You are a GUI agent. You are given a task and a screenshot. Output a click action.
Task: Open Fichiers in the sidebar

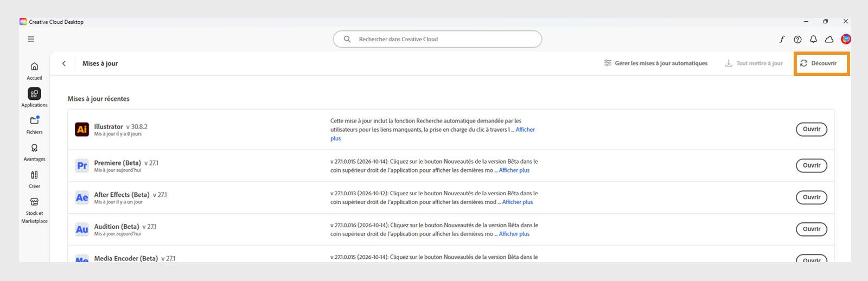[34, 125]
